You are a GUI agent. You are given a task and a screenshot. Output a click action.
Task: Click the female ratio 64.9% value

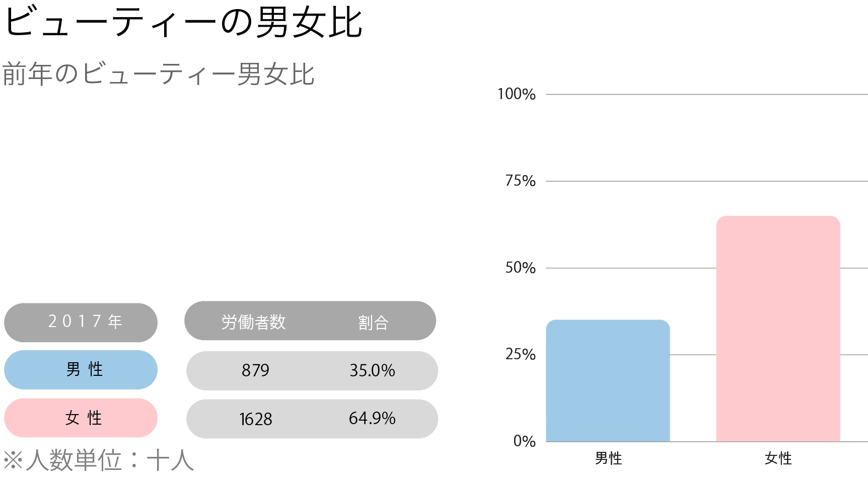tap(372, 418)
